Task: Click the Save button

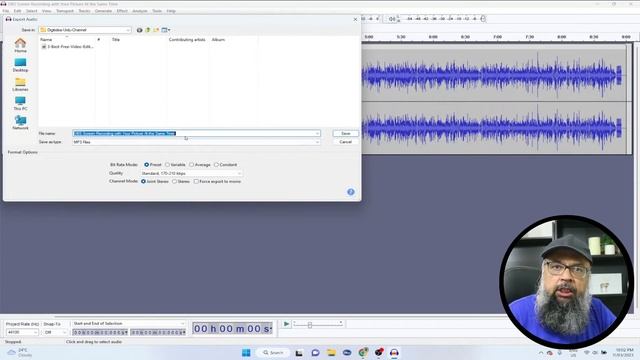Action: tap(346, 133)
